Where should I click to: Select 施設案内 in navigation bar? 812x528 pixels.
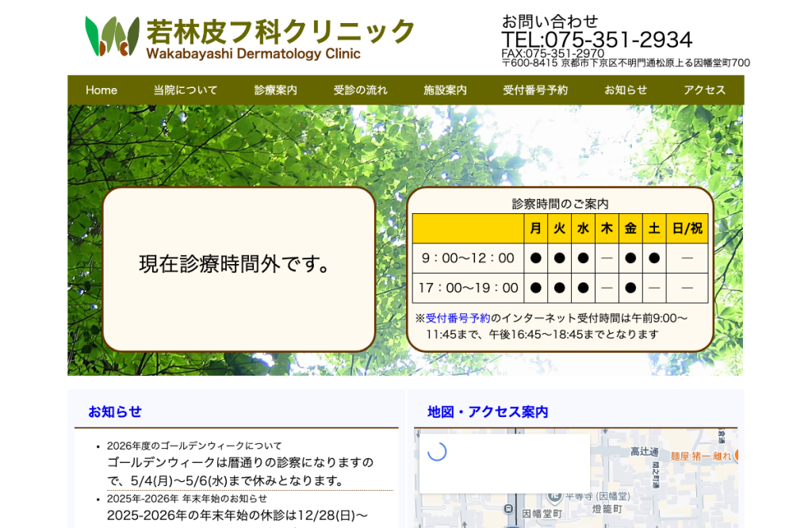pyautogui.click(x=446, y=90)
